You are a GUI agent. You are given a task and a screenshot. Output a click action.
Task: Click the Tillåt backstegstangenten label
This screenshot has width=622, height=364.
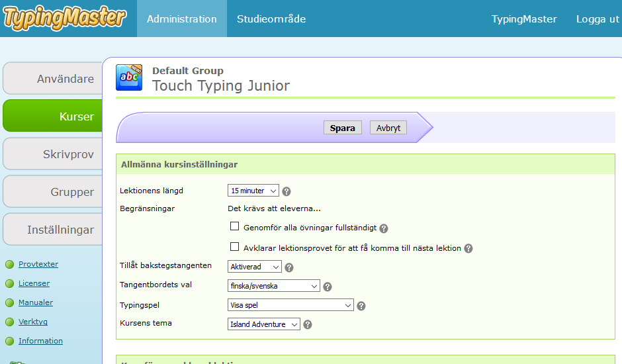pos(166,265)
